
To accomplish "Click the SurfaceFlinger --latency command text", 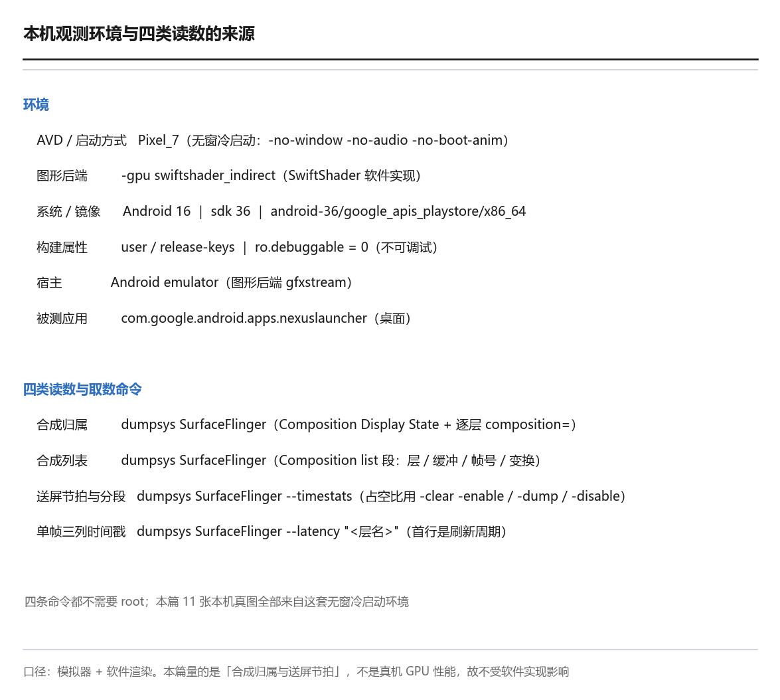I will pyautogui.click(x=322, y=532).
